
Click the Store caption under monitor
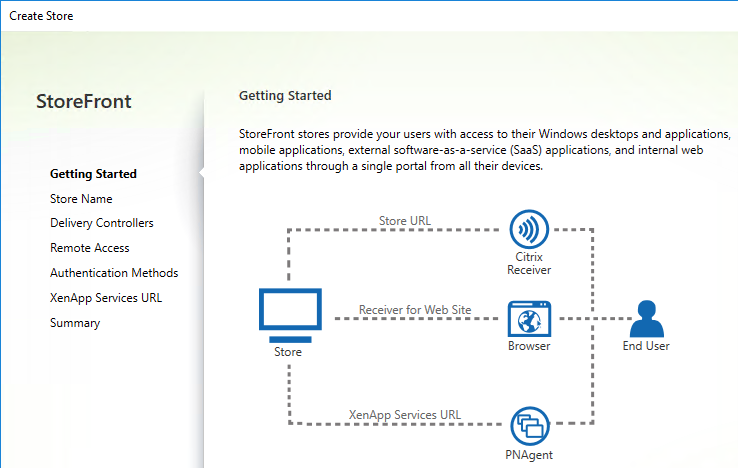[x=288, y=352]
